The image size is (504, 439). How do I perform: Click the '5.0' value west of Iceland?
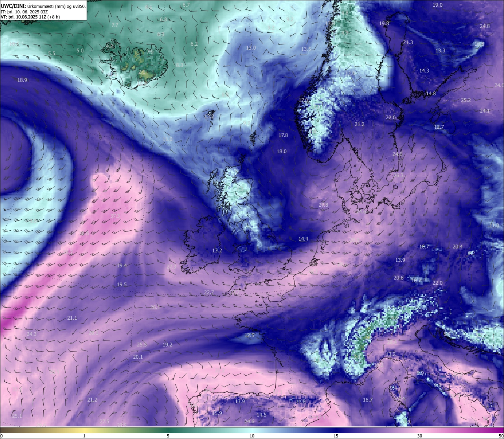pos(80,50)
